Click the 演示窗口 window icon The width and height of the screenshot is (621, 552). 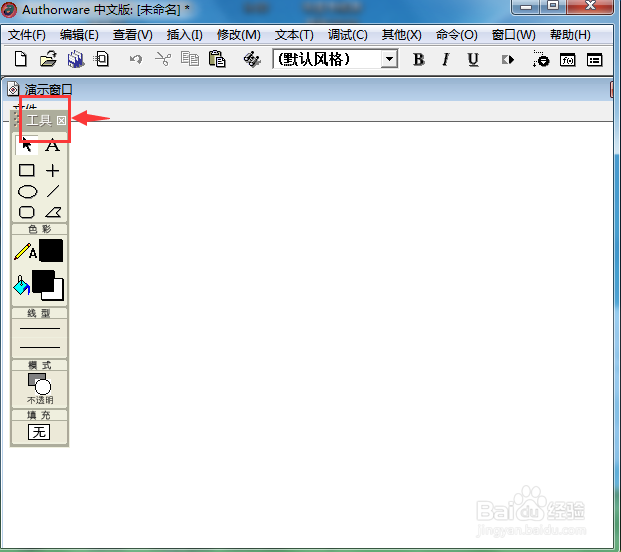click(x=13, y=89)
